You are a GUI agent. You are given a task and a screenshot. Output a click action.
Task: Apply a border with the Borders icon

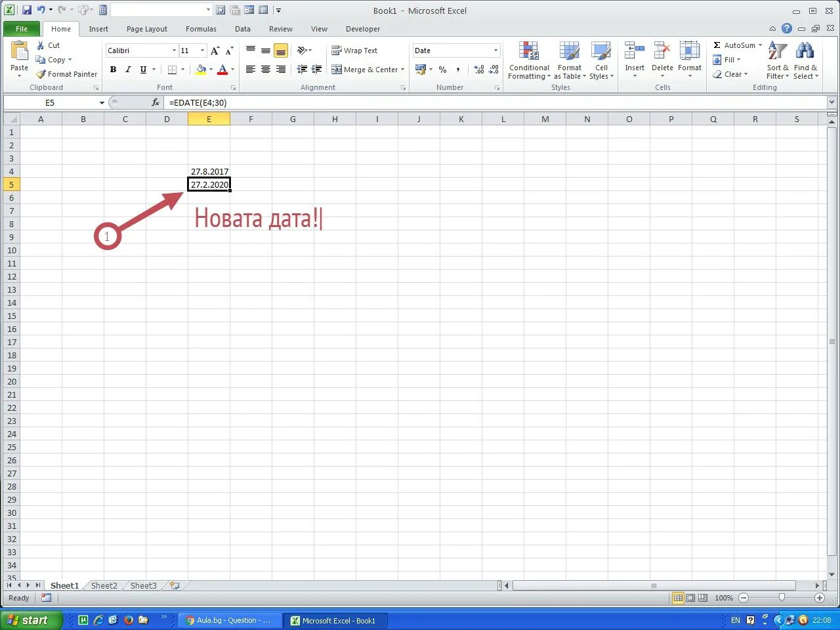tap(172, 70)
